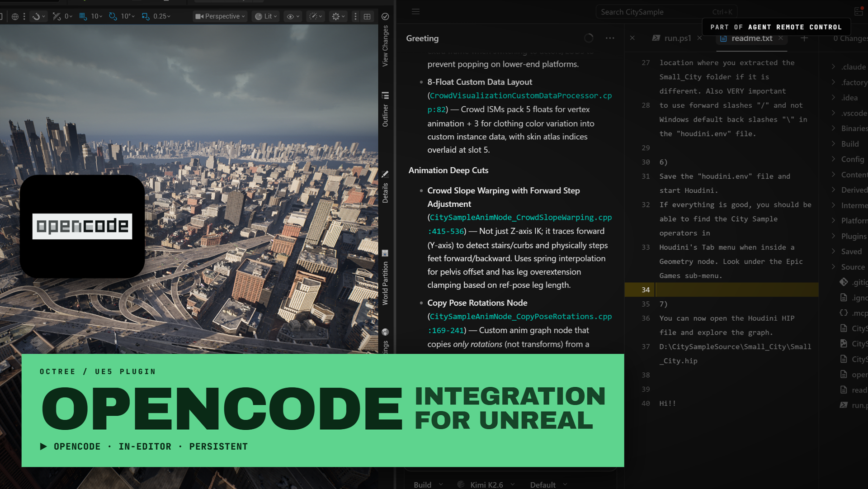This screenshot has height=489, width=868.
Task: Open CitySampleAnimNode_CopyPoseRotations.cpp link
Action: [520, 323]
